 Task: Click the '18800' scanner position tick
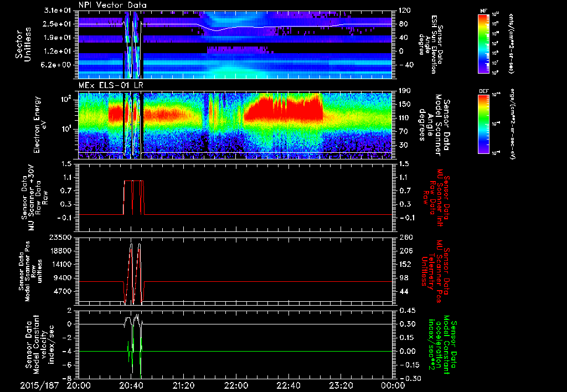pyautogui.click(x=61, y=251)
